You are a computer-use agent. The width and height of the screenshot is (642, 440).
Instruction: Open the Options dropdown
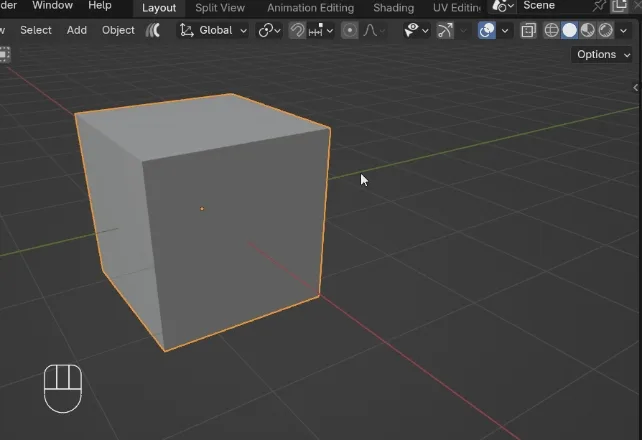point(602,54)
